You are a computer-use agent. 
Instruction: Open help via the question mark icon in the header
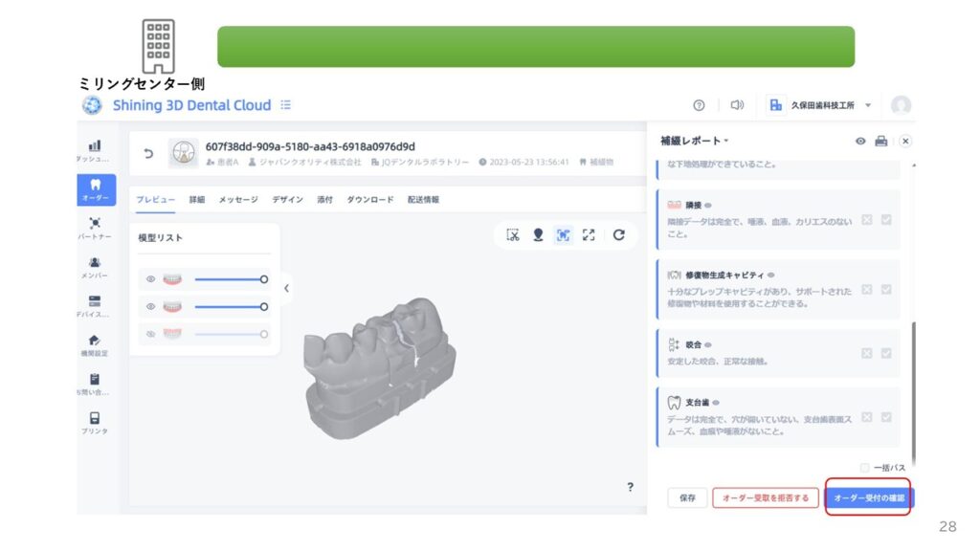pyautogui.click(x=699, y=105)
